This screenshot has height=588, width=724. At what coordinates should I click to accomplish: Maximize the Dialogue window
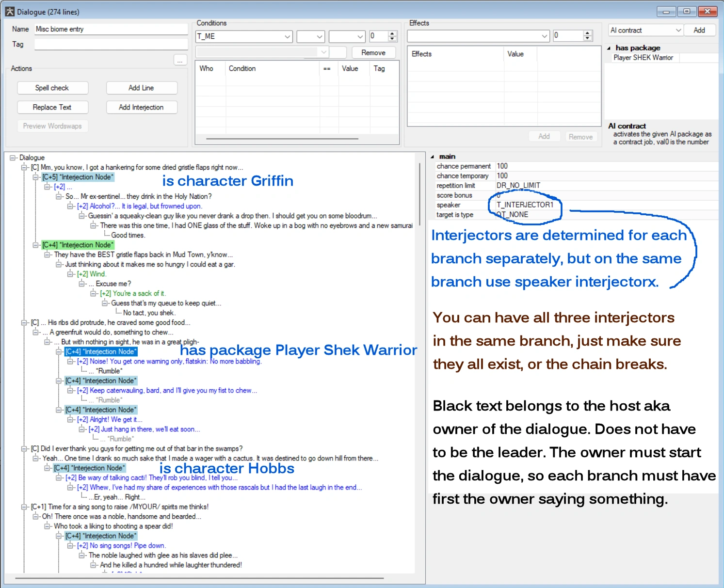point(687,11)
